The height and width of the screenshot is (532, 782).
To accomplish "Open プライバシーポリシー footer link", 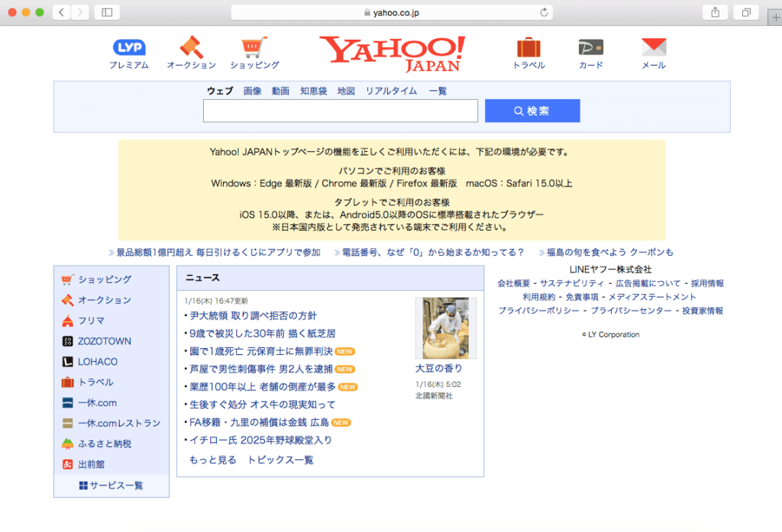I will coord(539,311).
